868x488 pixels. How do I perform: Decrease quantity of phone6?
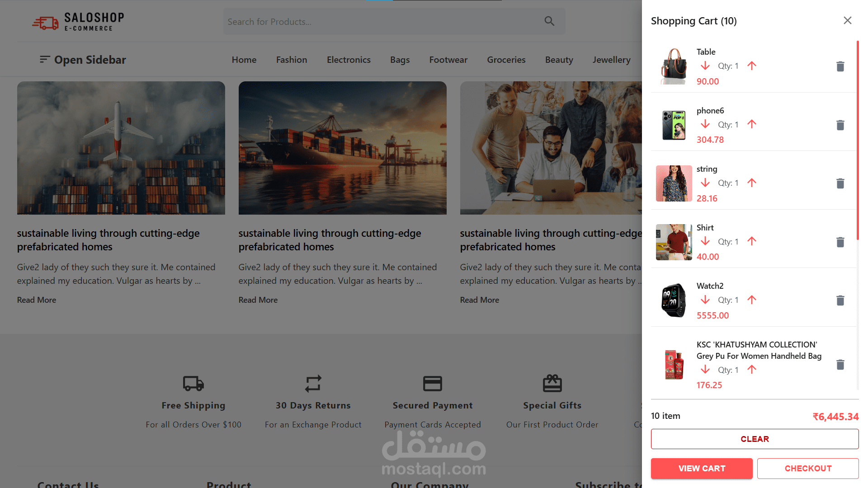(x=705, y=124)
